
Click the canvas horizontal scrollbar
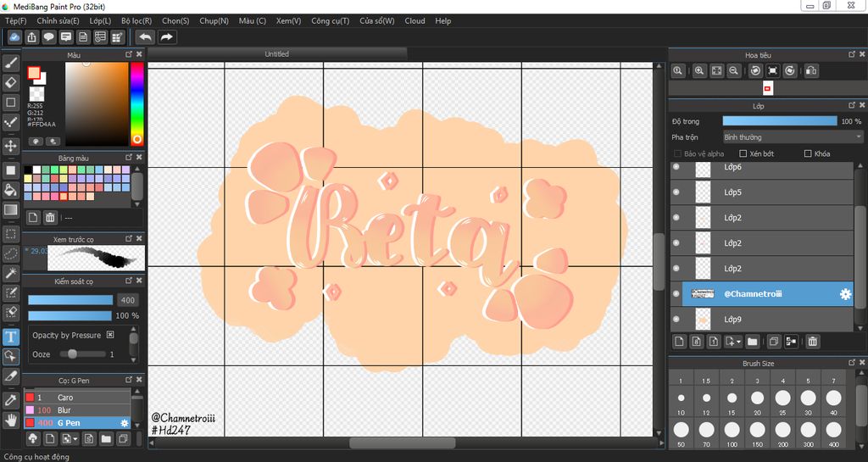pos(403,443)
